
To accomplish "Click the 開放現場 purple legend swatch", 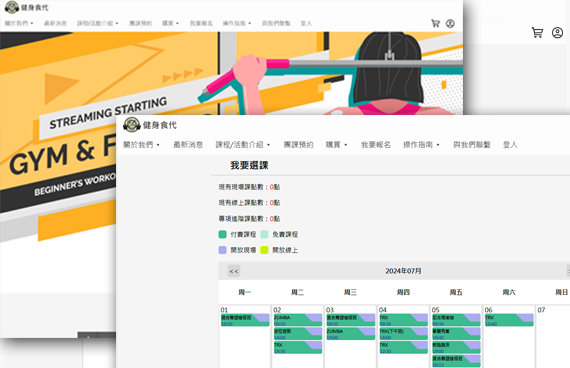I will point(222,250).
